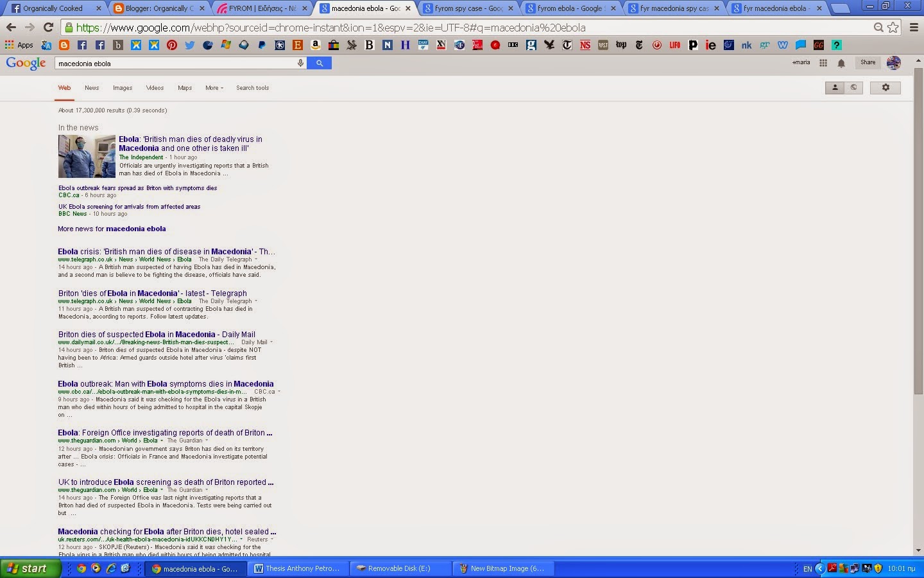Screen dimensions: 924x578
Task: Click the voice search microphone icon
Action: 300,63
